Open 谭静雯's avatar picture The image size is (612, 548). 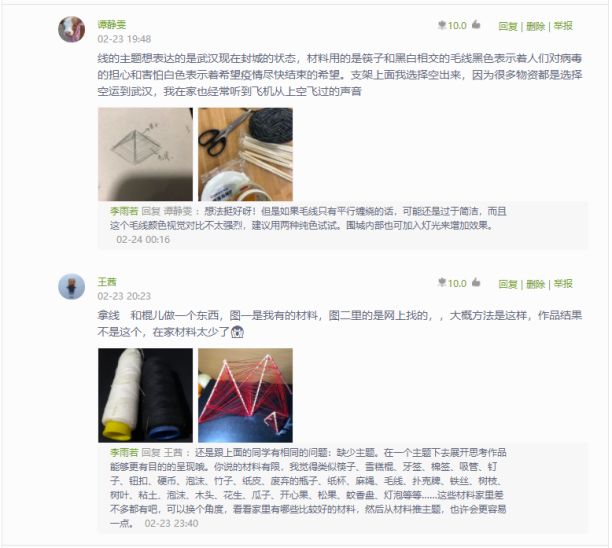click(71, 29)
